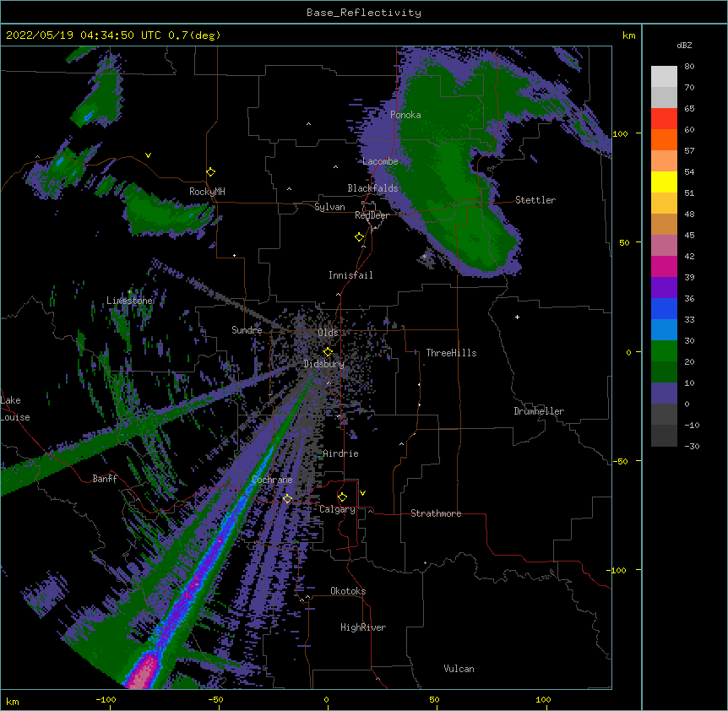The image size is (728, 711).
Task: Click the 65 value in the dBZ legend
Action: tap(689, 109)
